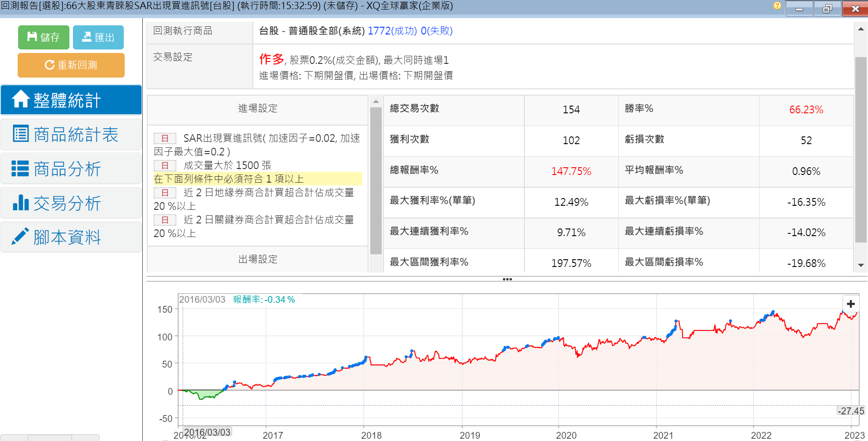
Task: Click the 日 box beside 關鍵券商 condition
Action: tap(165, 220)
